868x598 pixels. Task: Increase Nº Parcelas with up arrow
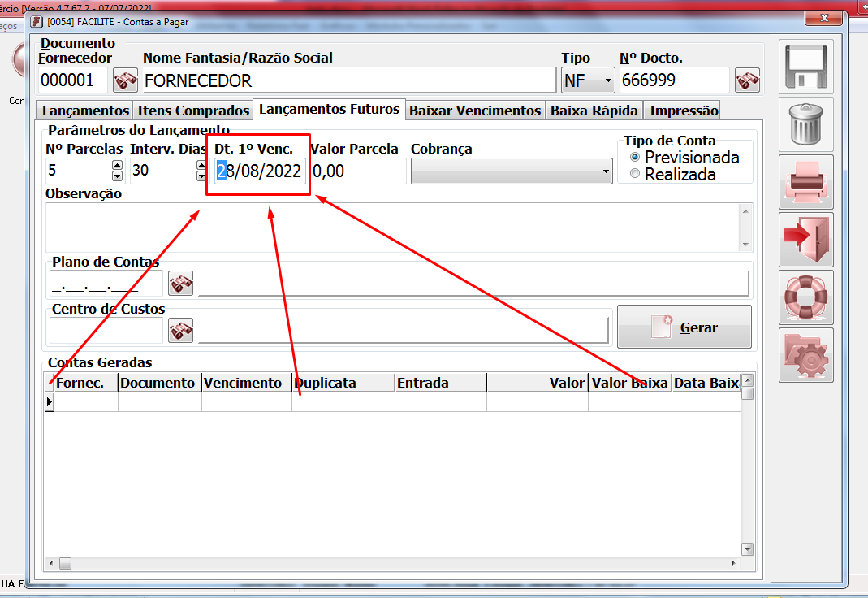point(117,165)
